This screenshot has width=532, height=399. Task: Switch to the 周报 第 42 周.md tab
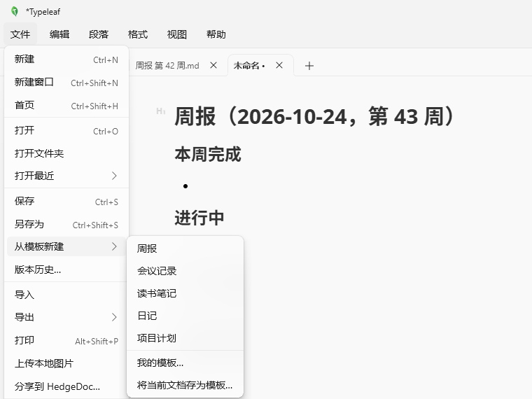click(167, 66)
